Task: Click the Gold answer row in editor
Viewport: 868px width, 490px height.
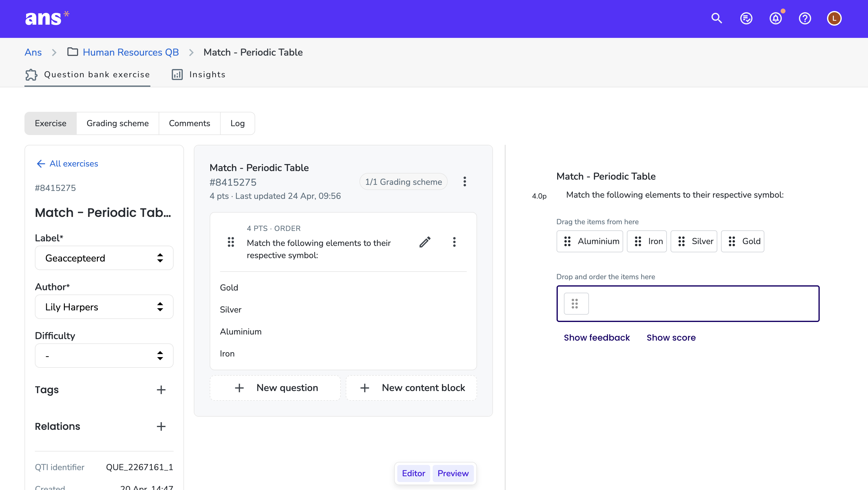Action: (x=343, y=287)
